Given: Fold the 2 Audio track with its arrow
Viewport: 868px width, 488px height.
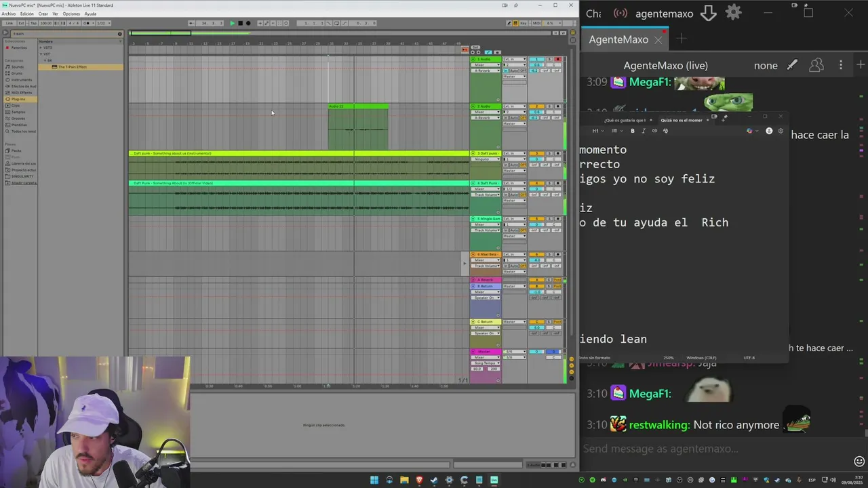Looking at the screenshot, I should click(x=473, y=106).
